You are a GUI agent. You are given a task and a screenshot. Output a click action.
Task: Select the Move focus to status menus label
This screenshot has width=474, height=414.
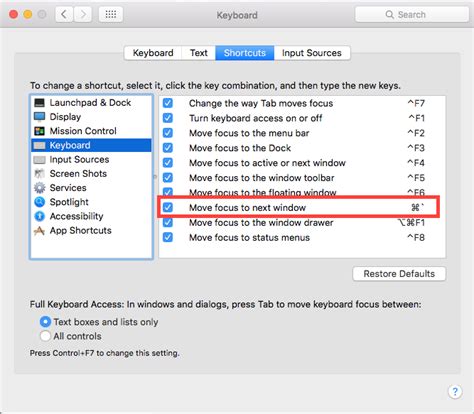point(249,237)
